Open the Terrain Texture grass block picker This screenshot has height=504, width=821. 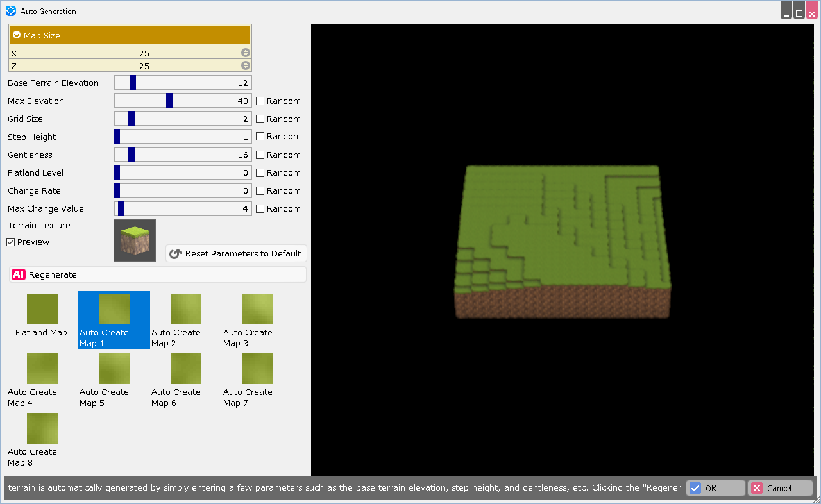pos(135,240)
